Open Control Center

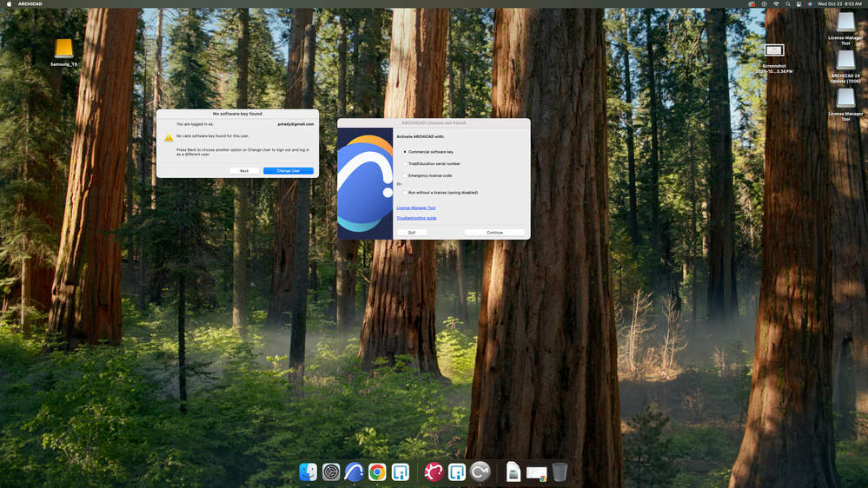click(798, 3)
